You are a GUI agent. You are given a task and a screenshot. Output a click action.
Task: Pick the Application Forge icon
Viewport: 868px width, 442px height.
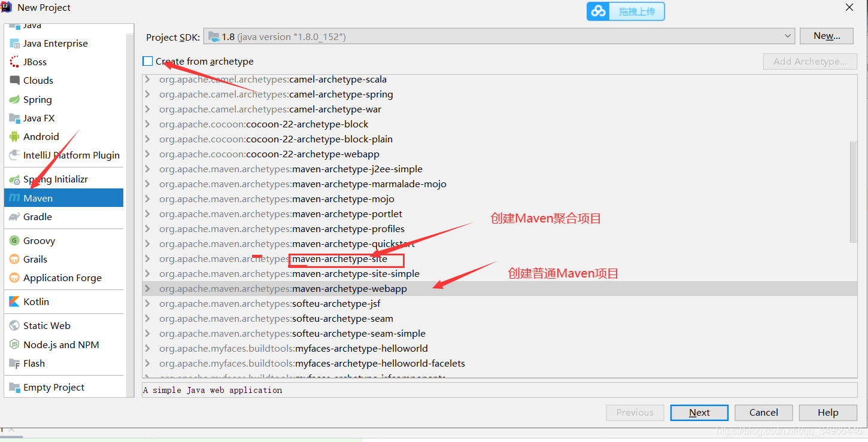[14, 278]
